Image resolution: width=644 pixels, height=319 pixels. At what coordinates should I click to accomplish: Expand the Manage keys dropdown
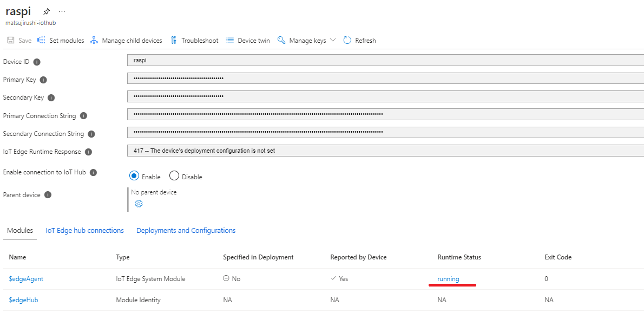[306, 40]
